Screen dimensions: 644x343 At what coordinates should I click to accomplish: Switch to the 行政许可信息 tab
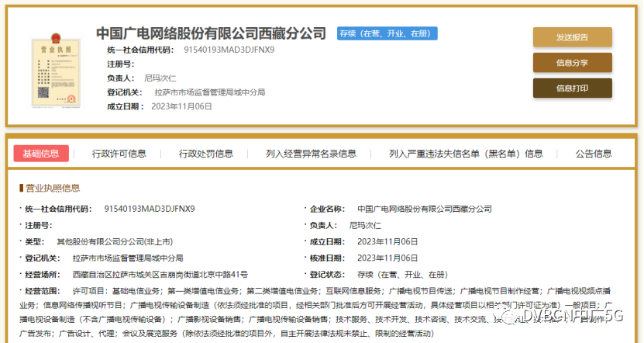119,154
